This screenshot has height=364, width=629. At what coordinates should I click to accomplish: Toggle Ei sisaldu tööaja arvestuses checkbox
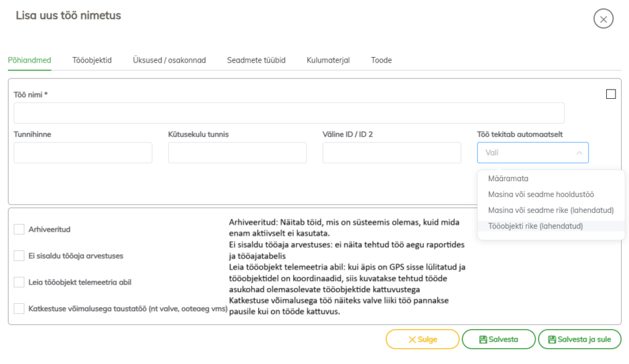click(x=19, y=256)
